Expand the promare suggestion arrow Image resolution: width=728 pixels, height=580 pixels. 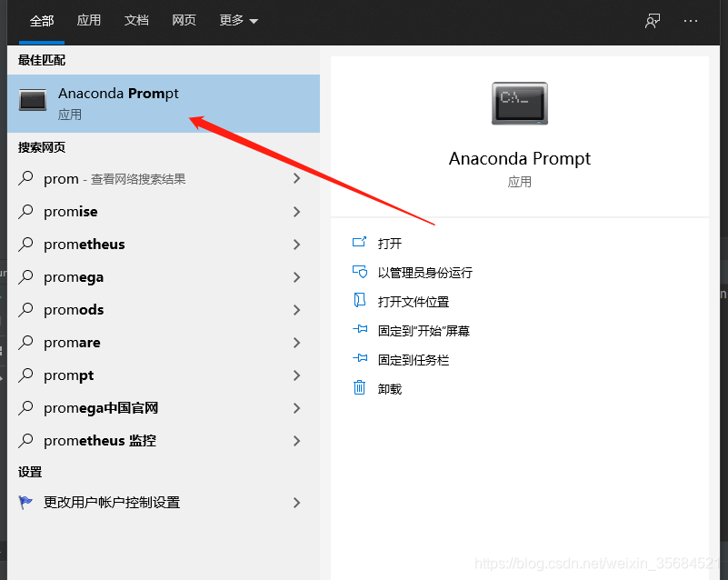[297, 343]
